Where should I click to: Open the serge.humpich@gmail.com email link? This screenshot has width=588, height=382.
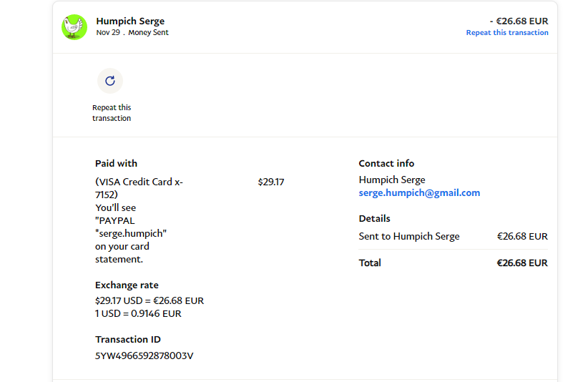419,193
